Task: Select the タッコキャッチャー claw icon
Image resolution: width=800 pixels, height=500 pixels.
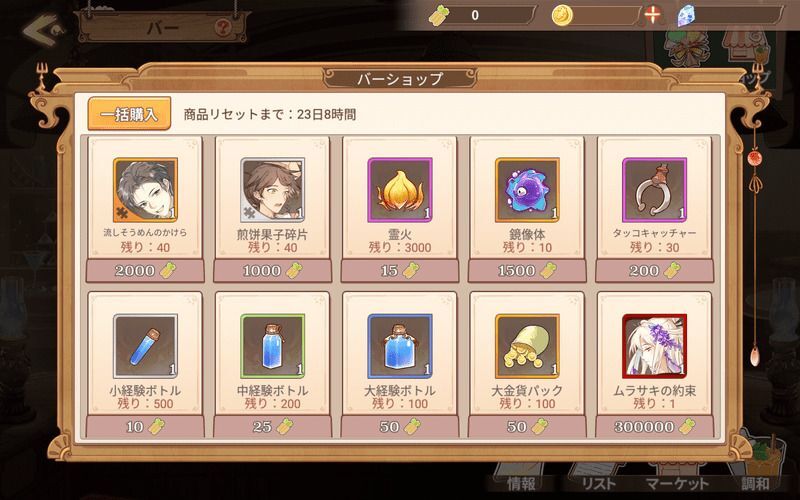Action: pos(655,190)
